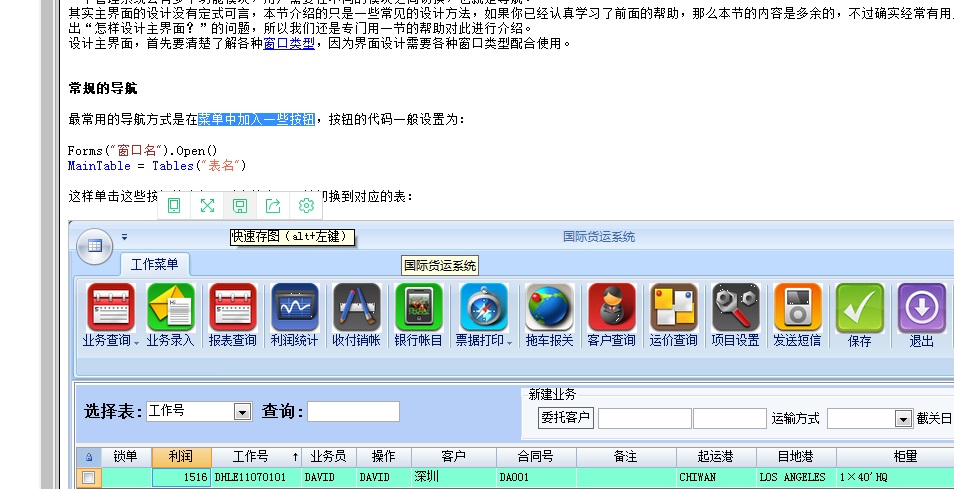Click the 业务录入 (business entry) icon
The image size is (954, 489).
171,308
